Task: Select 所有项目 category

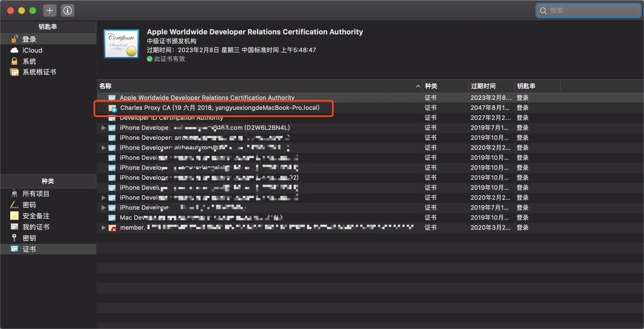Action: [36, 194]
